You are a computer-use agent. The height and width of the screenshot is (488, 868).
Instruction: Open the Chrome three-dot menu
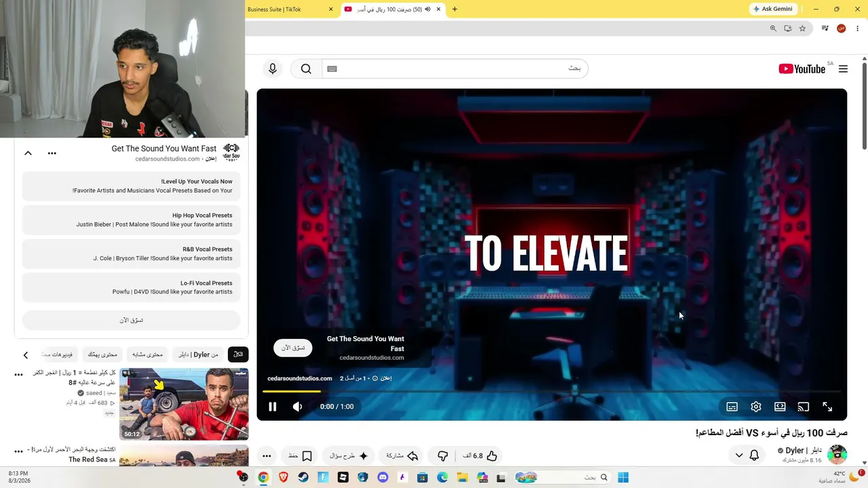click(857, 28)
